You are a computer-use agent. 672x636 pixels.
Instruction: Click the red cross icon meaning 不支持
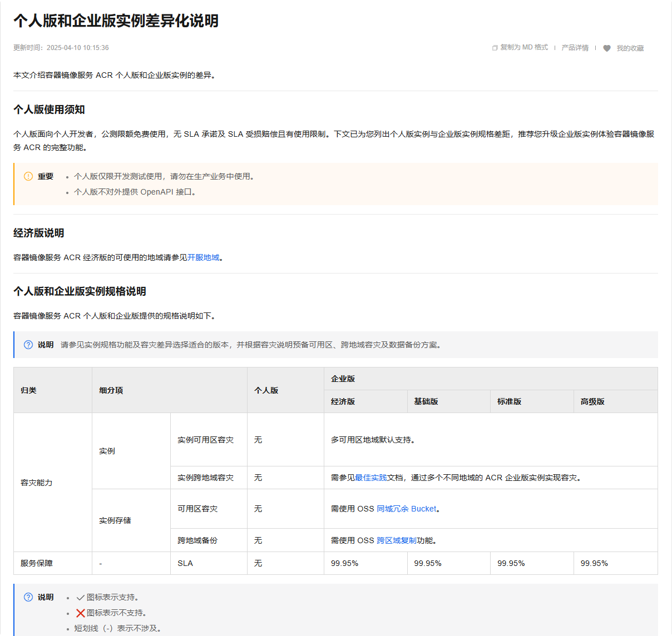point(80,613)
